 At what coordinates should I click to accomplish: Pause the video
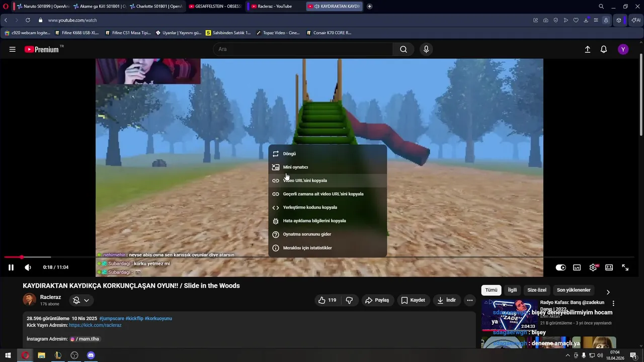tap(11, 267)
